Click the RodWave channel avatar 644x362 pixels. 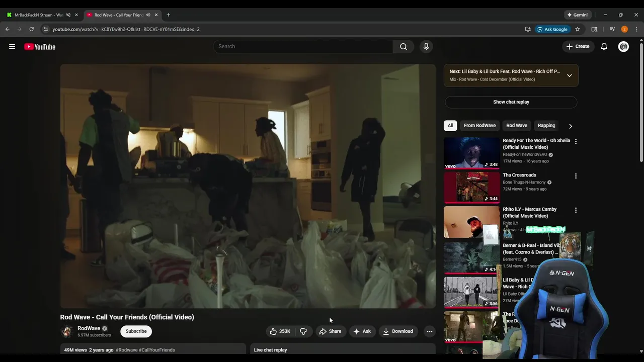point(66,331)
